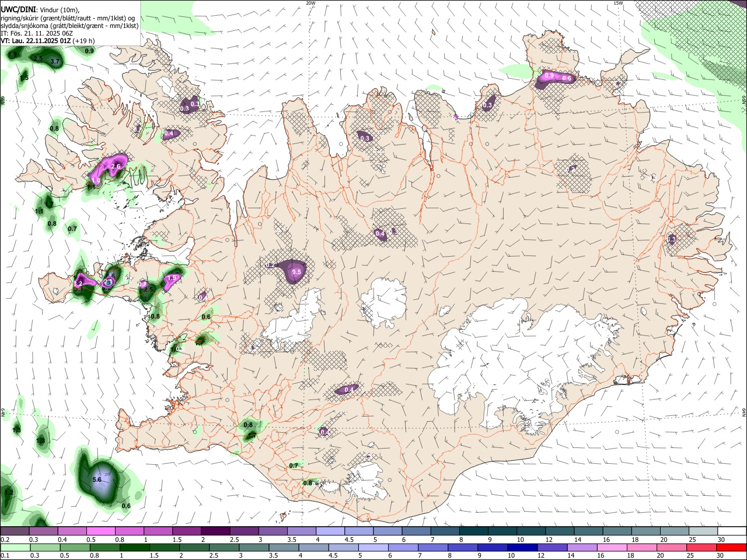Viewport: 747px width, 560px height.
Task: Click the 3.7 precipitation value on the map
Action: 55,61
